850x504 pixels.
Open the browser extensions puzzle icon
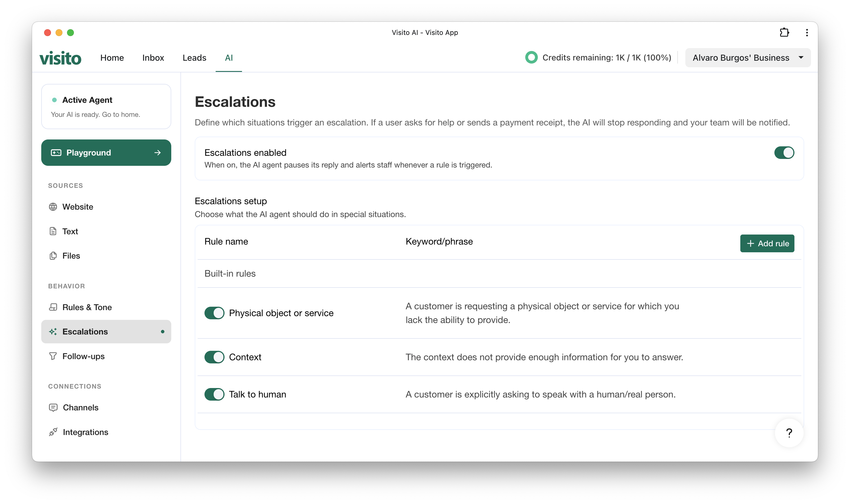coord(784,33)
